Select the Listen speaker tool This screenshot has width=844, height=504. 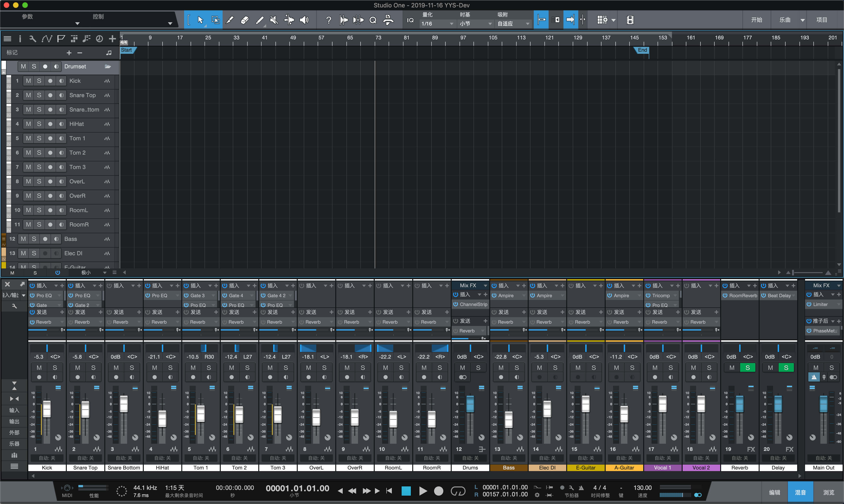(304, 20)
